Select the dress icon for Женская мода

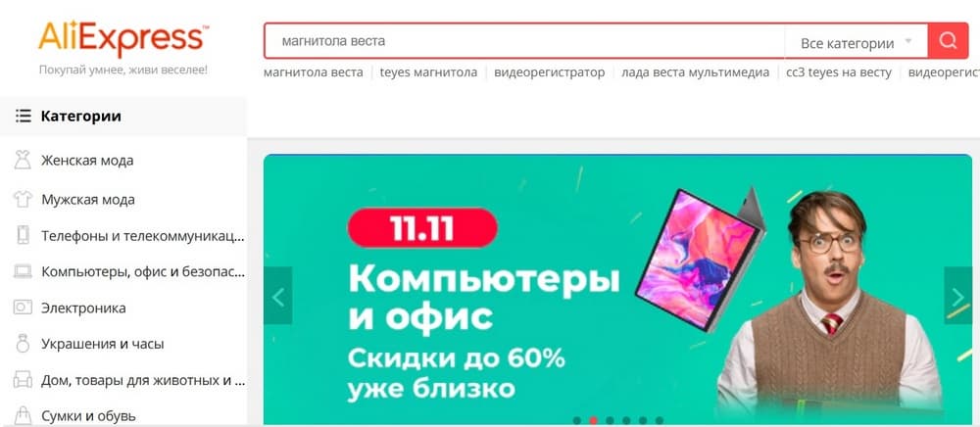(x=23, y=161)
